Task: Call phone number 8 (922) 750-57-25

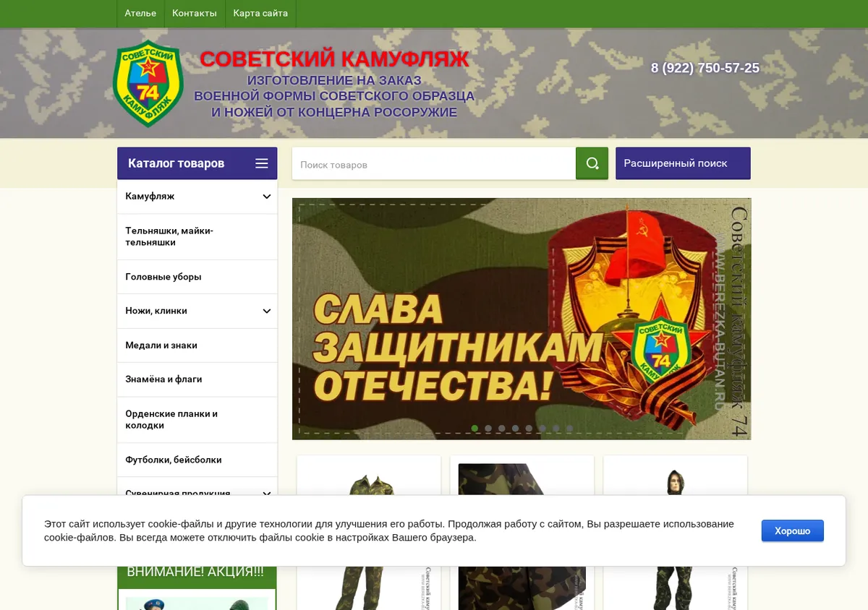Action: tap(705, 68)
